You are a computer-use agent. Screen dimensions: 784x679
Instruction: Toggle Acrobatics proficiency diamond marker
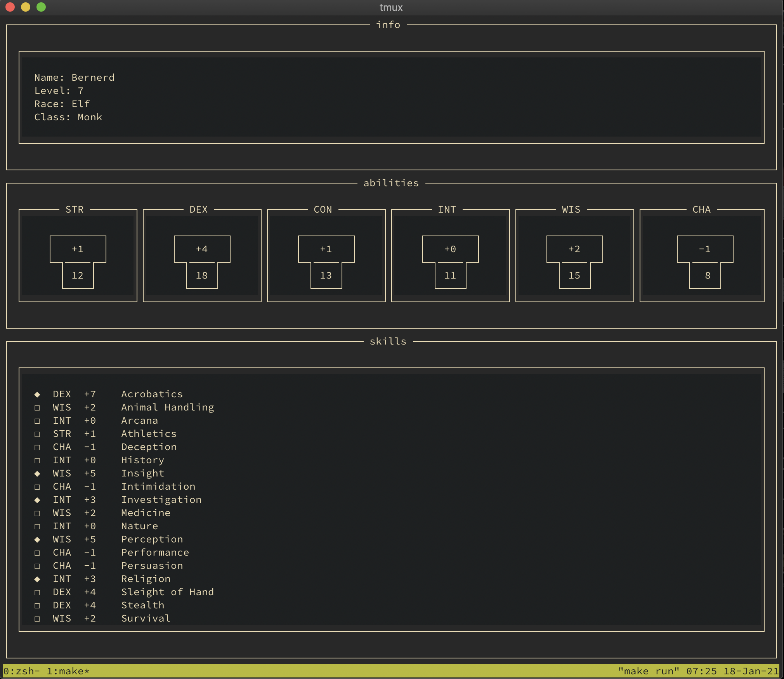[37, 395]
